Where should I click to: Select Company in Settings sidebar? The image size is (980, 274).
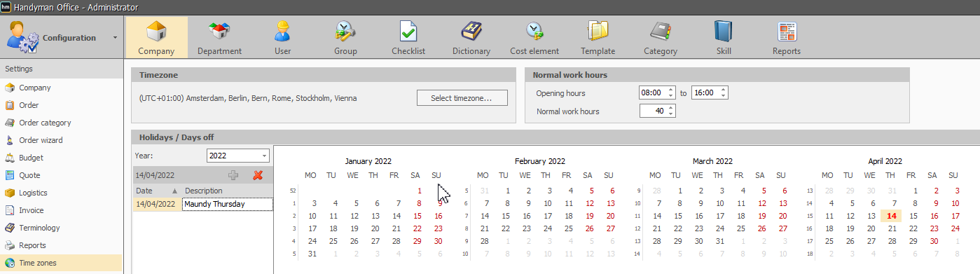pyautogui.click(x=61, y=88)
